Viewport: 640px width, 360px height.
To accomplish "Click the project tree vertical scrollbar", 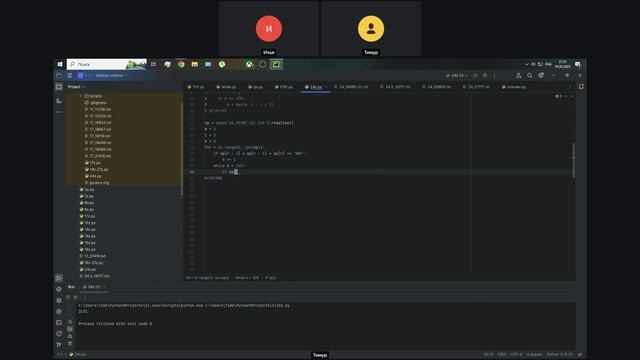I will coord(182,149).
